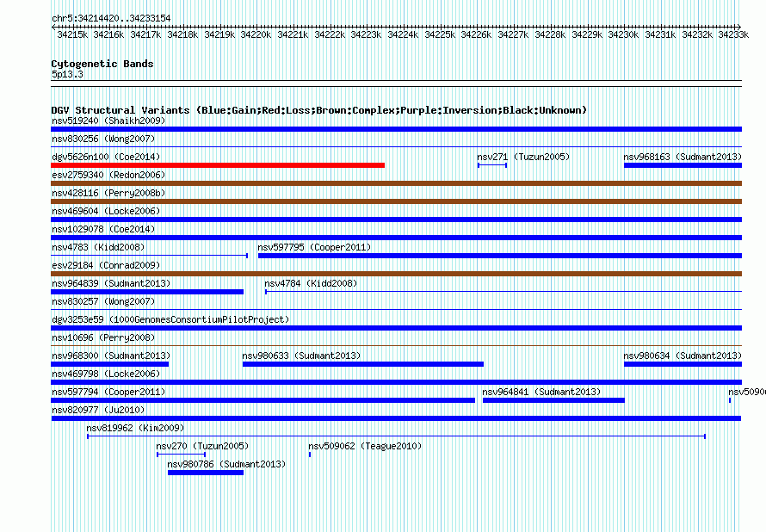The width and height of the screenshot is (766, 532).
Task: Open nsv980634 (Sudmant2013) label
Action: pyautogui.click(x=683, y=356)
